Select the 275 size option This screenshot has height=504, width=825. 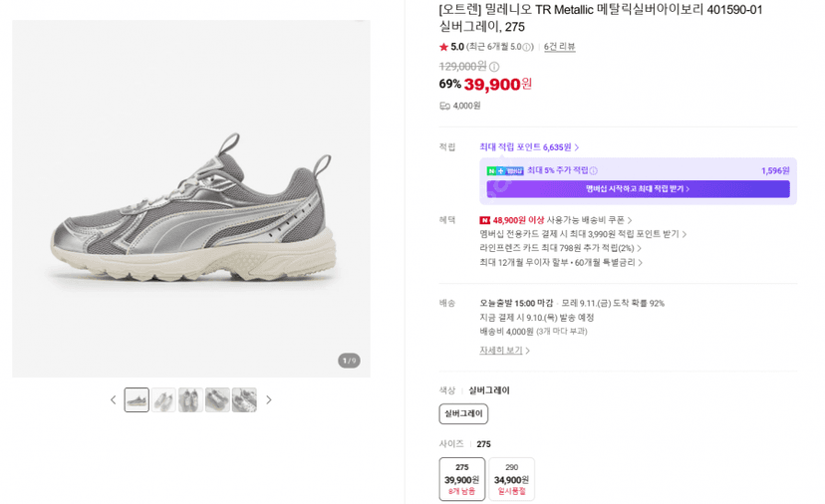point(462,479)
